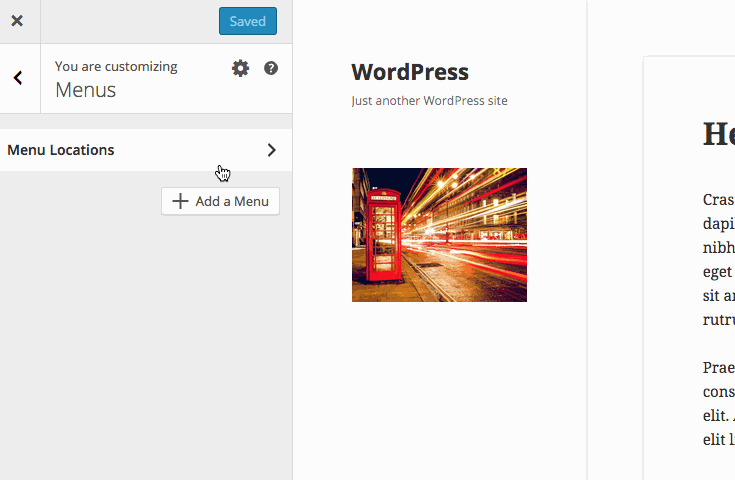Show help with the question mark icon
Screen dimensions: 735x480
point(271,68)
